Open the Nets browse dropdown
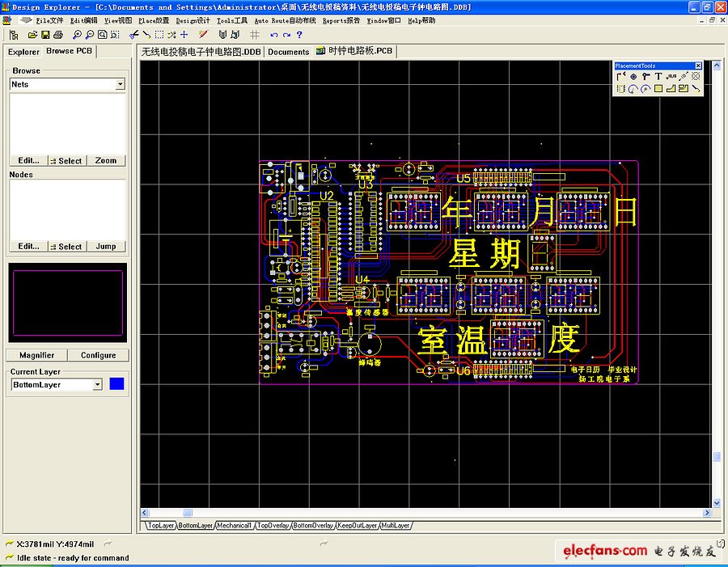The width and height of the screenshot is (728, 567). (121, 84)
